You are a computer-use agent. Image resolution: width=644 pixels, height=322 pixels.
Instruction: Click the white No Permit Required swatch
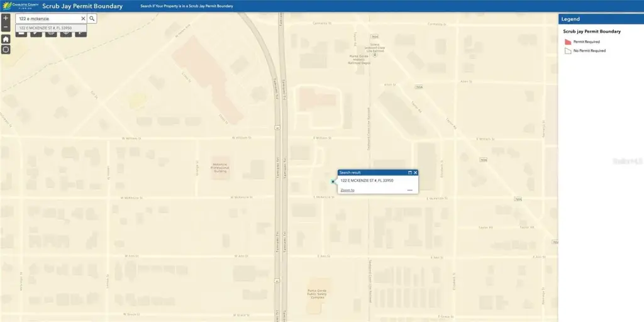(x=567, y=50)
